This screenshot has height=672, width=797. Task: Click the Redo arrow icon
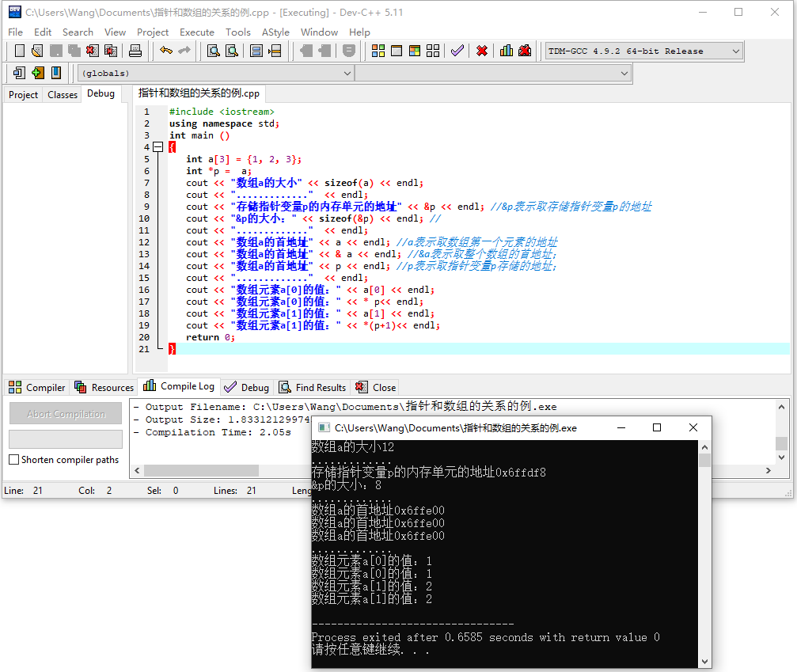pyautogui.click(x=184, y=51)
